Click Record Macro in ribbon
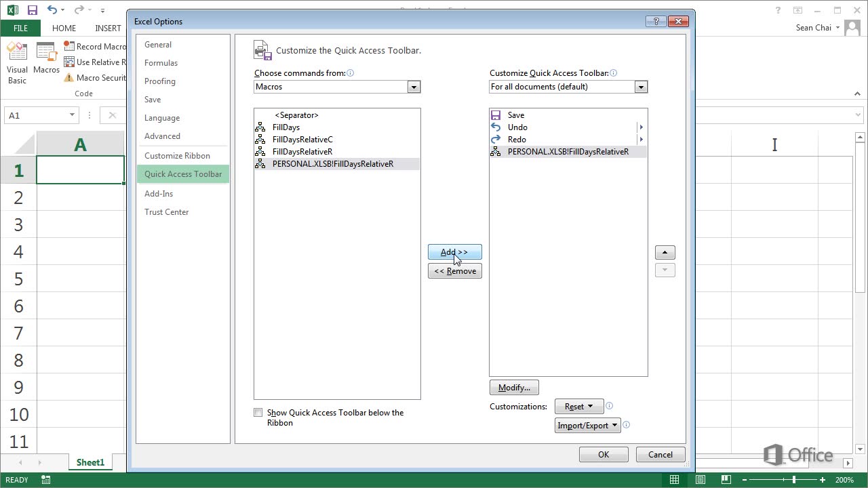The width and height of the screenshot is (868, 488). [95, 46]
